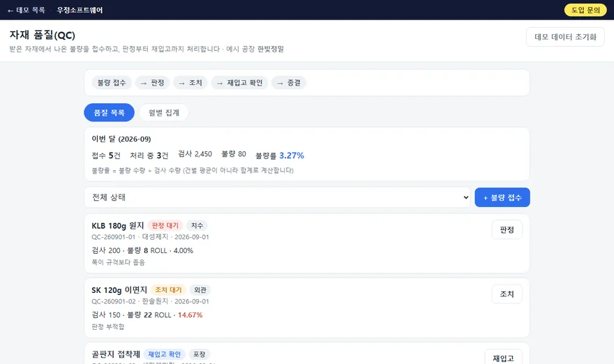Click the + 불량 접수 button
This screenshot has width=614, height=364.
pyautogui.click(x=502, y=197)
